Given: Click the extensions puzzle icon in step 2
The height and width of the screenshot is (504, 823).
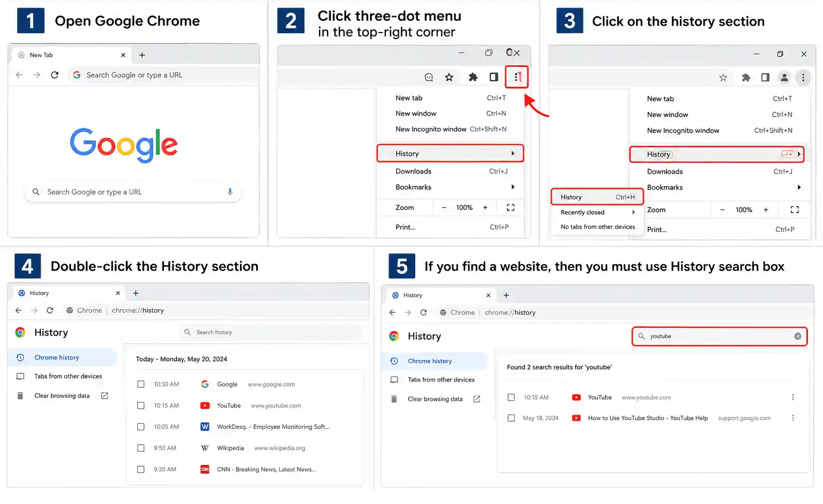Looking at the screenshot, I should point(473,77).
